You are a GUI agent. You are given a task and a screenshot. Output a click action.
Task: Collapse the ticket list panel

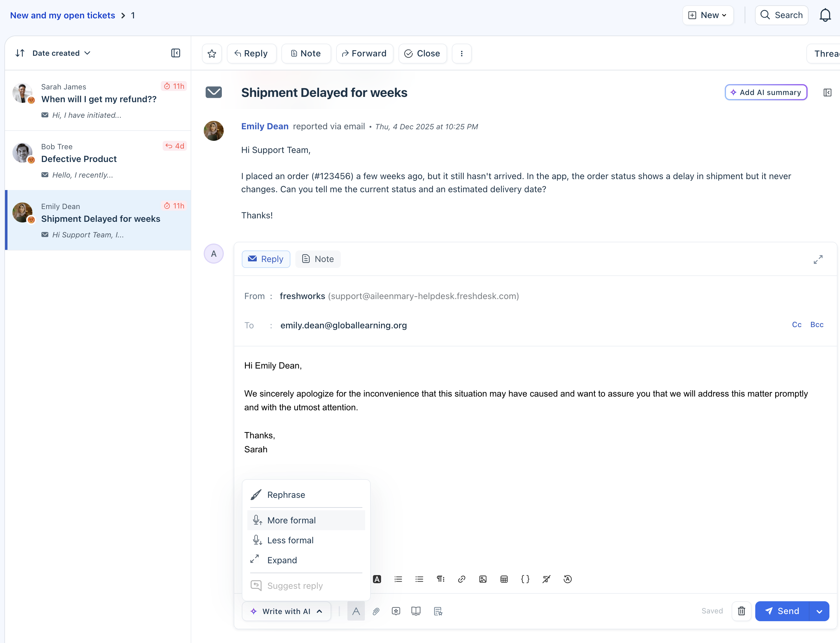pos(176,53)
